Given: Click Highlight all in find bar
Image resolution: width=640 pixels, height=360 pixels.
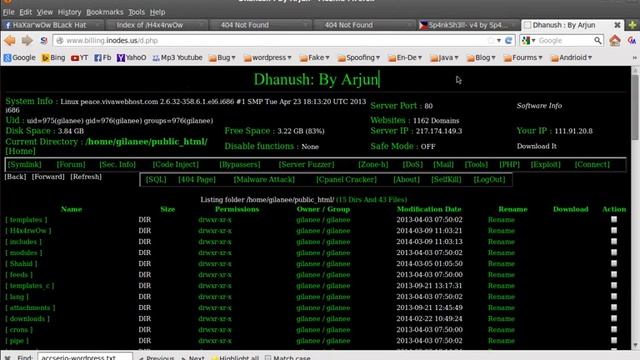Looking at the screenshot, I should (x=235, y=358).
